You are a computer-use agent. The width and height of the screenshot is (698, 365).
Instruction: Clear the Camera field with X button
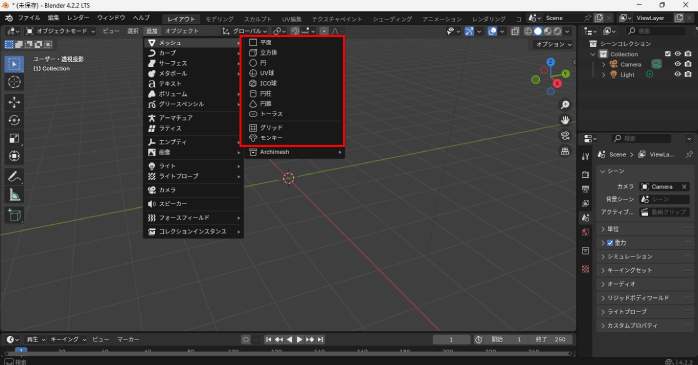(684, 187)
